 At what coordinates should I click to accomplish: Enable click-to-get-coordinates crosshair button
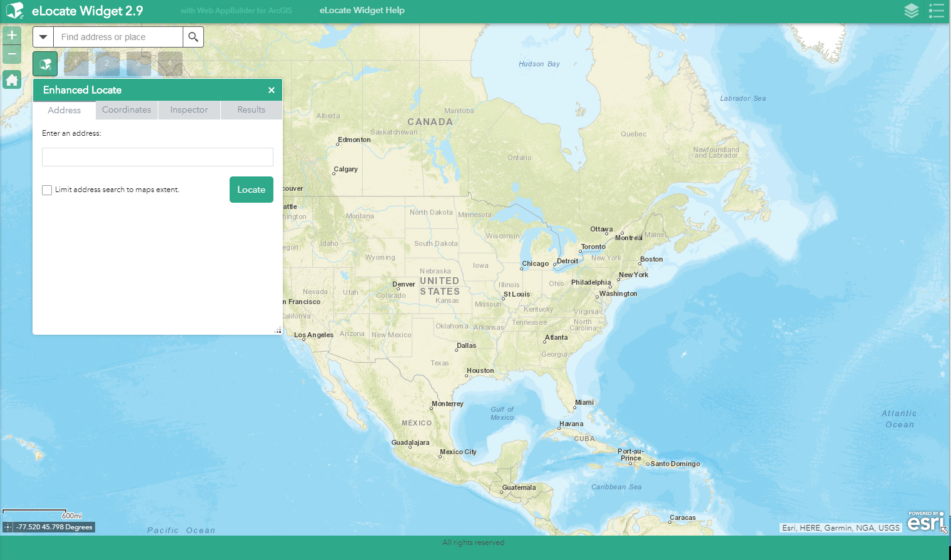point(8,527)
